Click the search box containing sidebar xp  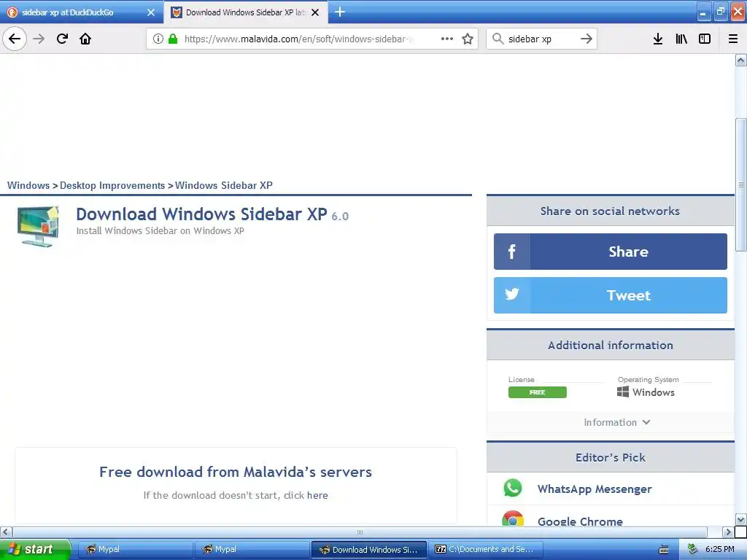(541, 39)
